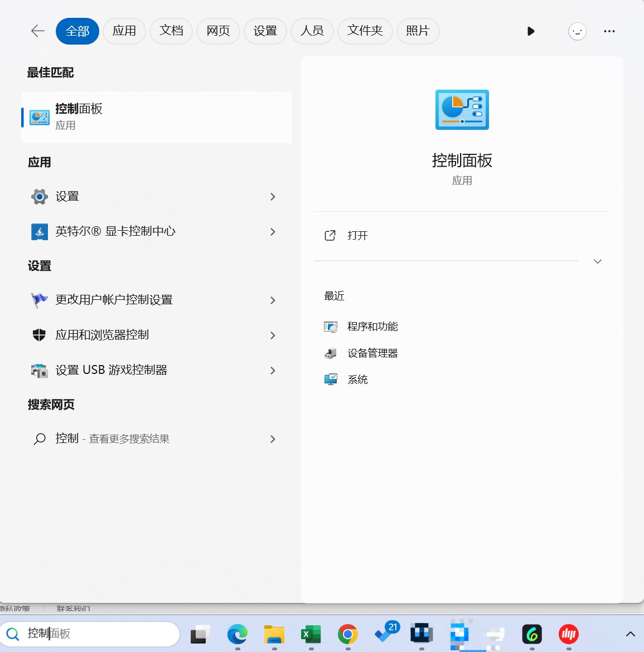This screenshot has height=652, width=644.
Task: Open recent item 程序和功能
Action: click(x=372, y=327)
